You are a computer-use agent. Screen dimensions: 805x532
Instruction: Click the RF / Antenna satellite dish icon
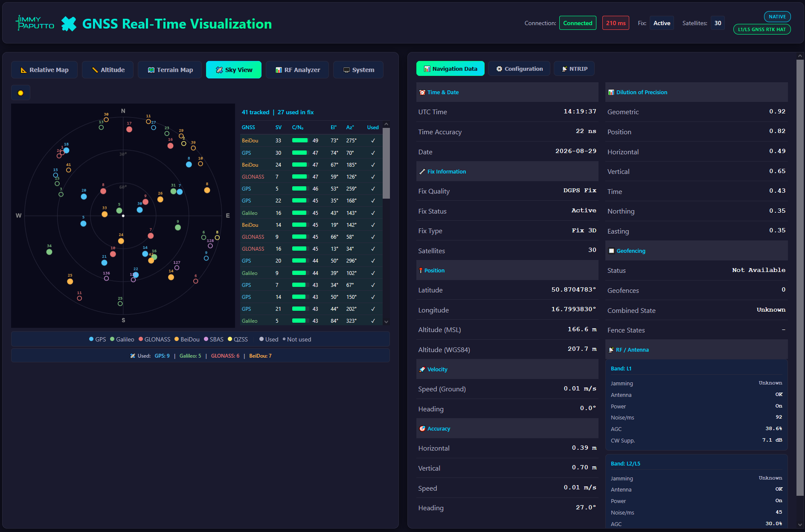(x=611, y=350)
